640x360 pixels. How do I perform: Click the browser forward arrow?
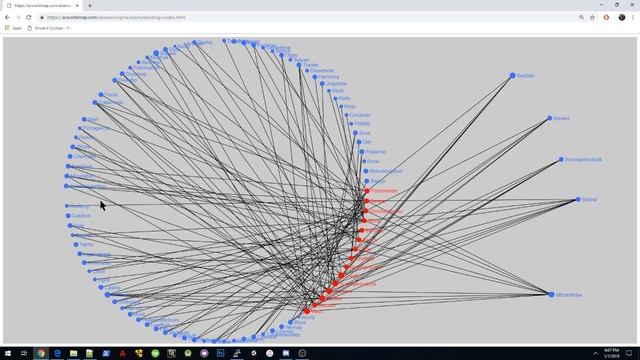[18, 18]
